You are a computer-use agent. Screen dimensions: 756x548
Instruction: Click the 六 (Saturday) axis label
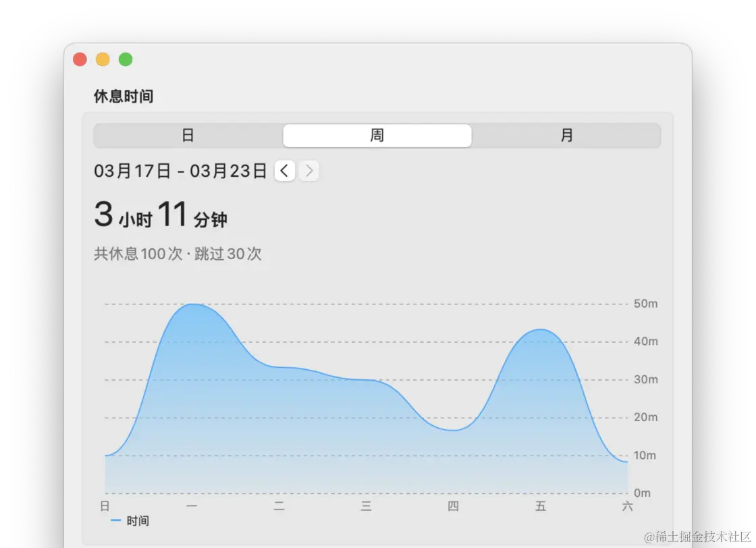point(627,505)
